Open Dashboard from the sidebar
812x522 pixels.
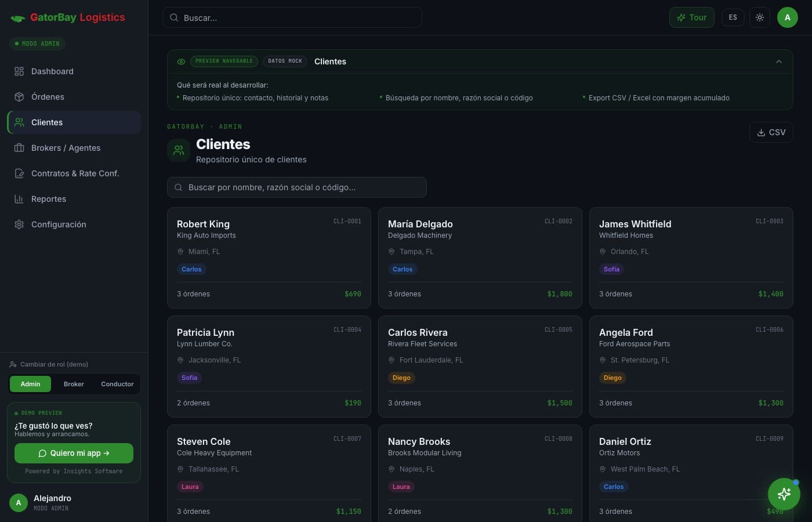[74, 71]
